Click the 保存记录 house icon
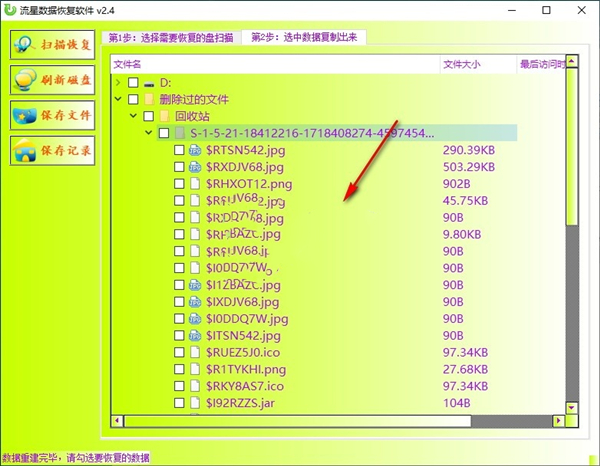The width and height of the screenshot is (600, 466). point(25,151)
